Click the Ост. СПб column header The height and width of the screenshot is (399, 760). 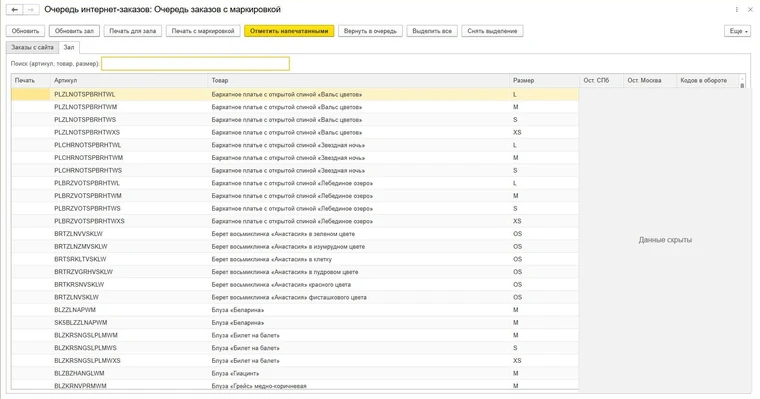click(x=602, y=80)
